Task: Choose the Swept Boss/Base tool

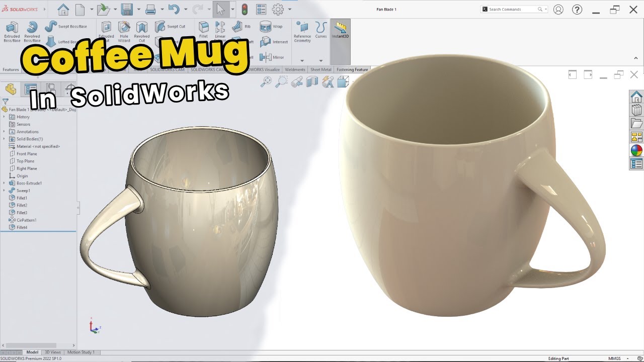Action: tap(66, 26)
